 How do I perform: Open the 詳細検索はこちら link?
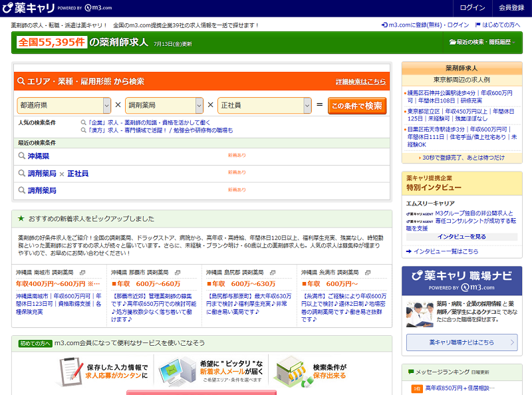(x=360, y=82)
